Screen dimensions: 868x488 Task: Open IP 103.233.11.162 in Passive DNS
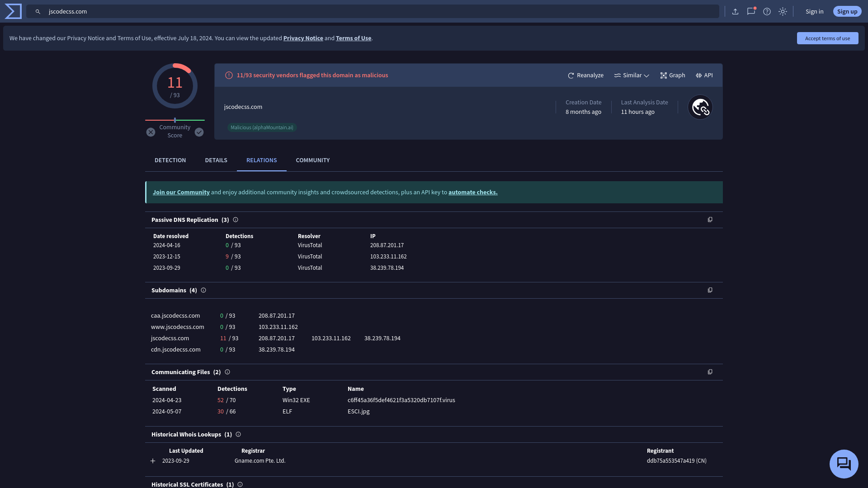tap(388, 257)
